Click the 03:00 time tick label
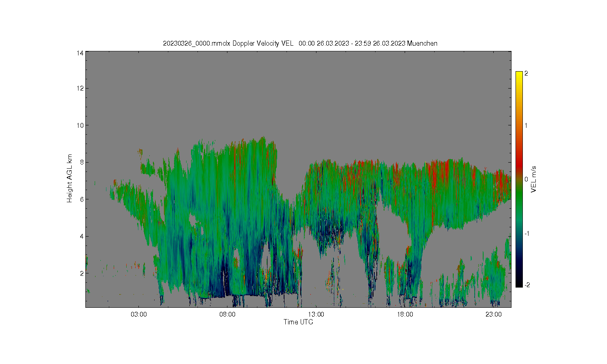The width and height of the screenshot is (607, 364). (x=139, y=315)
